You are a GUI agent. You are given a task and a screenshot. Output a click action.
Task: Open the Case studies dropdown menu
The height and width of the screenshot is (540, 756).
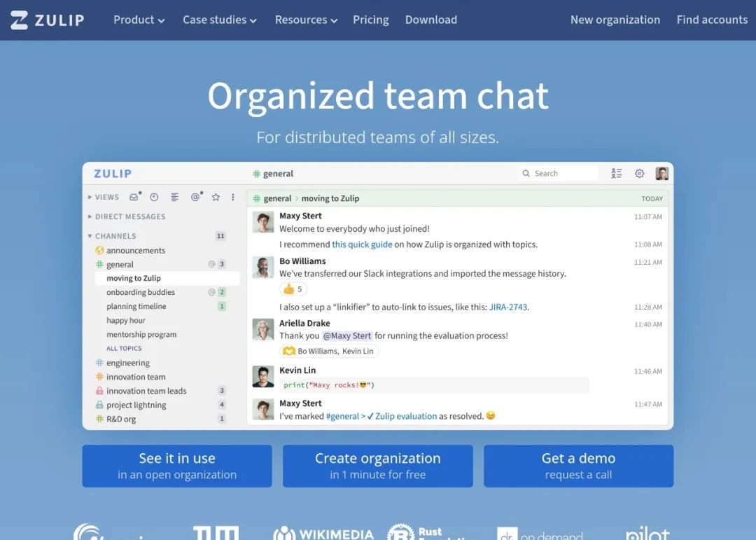219,20
